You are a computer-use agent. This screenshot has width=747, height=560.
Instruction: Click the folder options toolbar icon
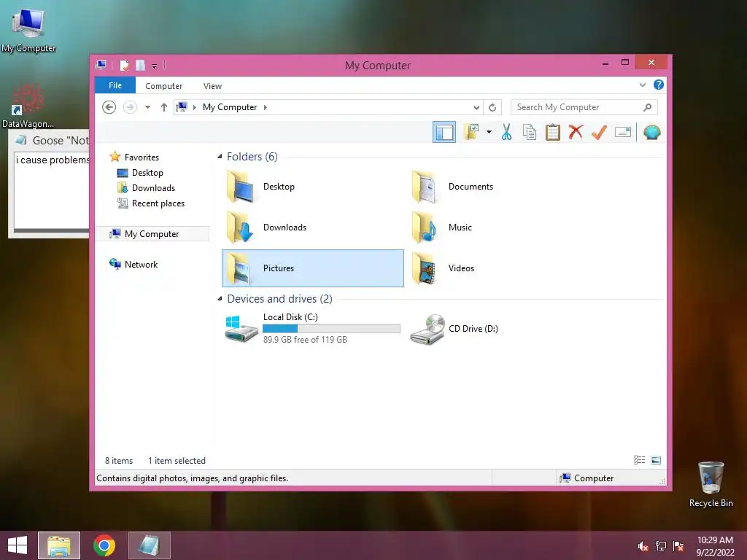click(472, 132)
